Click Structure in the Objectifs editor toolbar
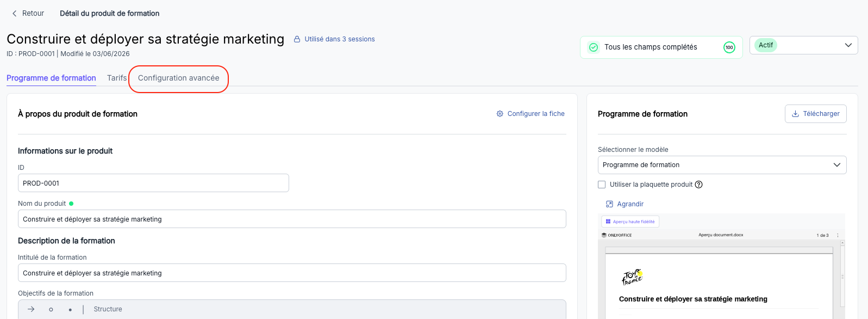 (108, 309)
